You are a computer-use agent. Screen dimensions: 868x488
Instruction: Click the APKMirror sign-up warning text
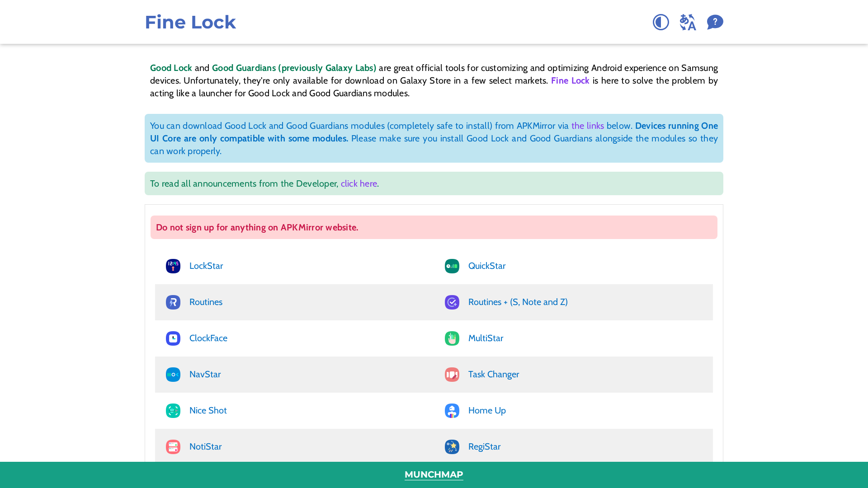click(x=257, y=227)
